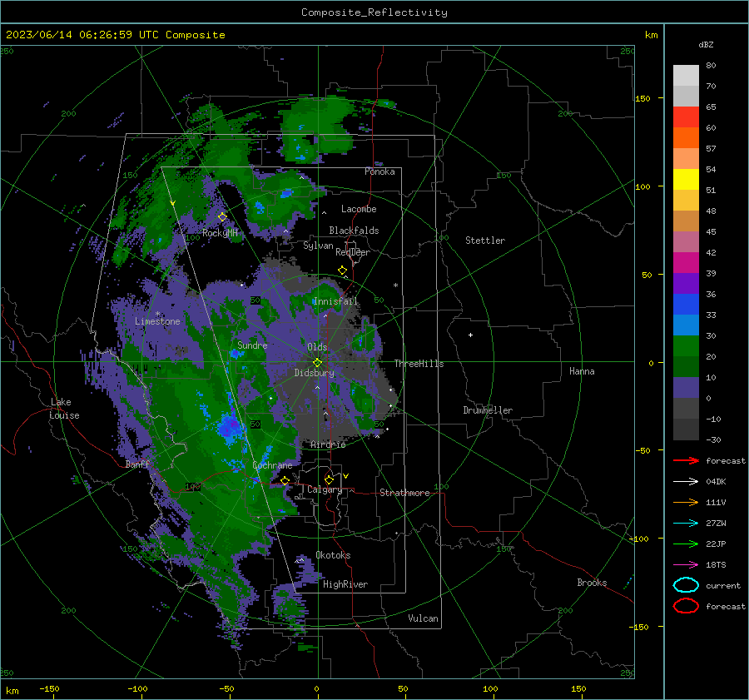Viewport: 749px width, 700px height.
Task: Click the RedDeer city label
Action: [x=353, y=252]
